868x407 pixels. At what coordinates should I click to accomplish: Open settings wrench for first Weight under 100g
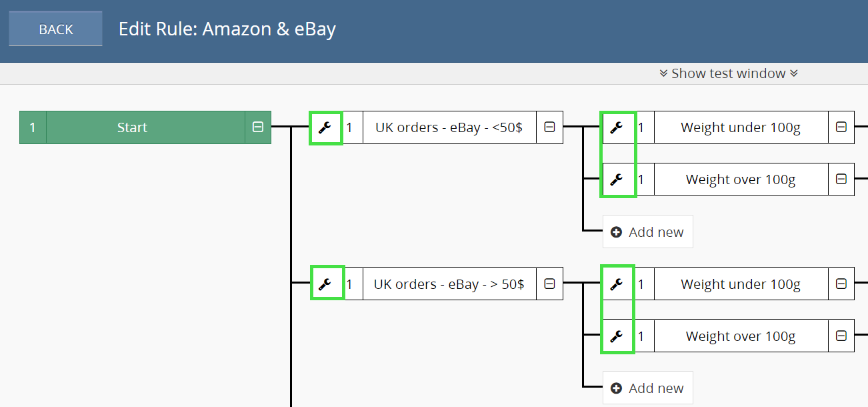[x=617, y=127]
